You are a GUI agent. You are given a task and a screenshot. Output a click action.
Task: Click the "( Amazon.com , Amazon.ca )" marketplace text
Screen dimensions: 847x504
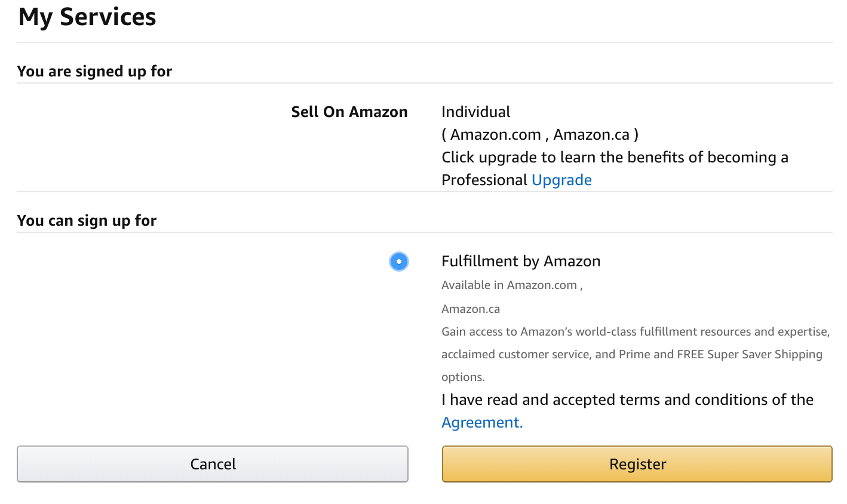point(539,135)
